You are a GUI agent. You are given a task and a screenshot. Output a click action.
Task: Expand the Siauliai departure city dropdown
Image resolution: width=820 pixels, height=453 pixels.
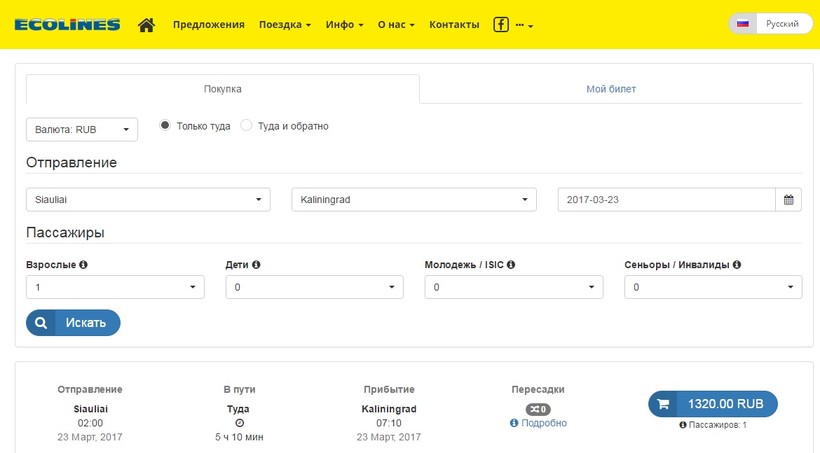pos(148,200)
